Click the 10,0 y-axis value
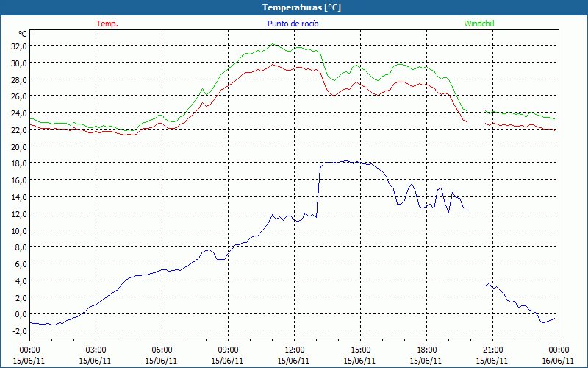The image size is (588, 368). click(x=19, y=230)
